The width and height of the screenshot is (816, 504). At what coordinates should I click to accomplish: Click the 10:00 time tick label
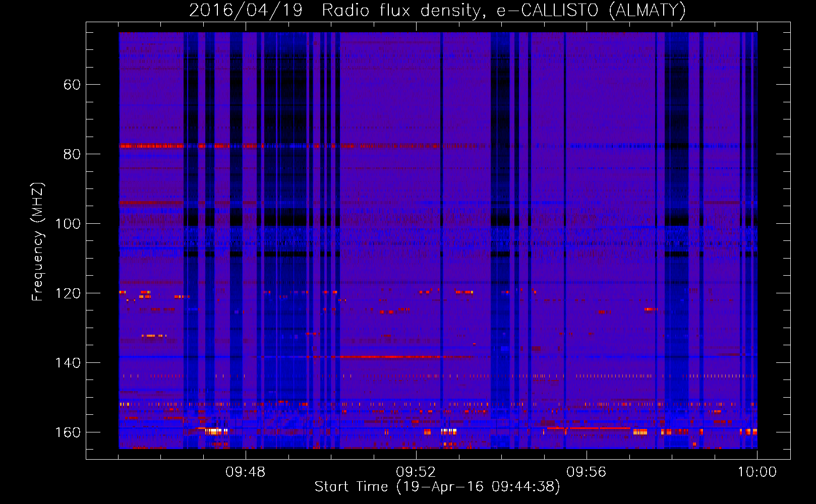point(757,472)
